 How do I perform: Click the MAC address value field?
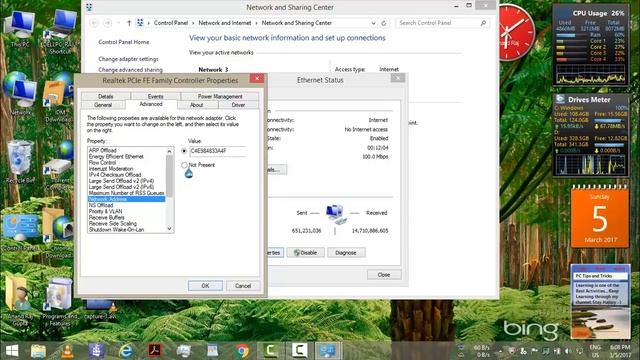[218, 151]
